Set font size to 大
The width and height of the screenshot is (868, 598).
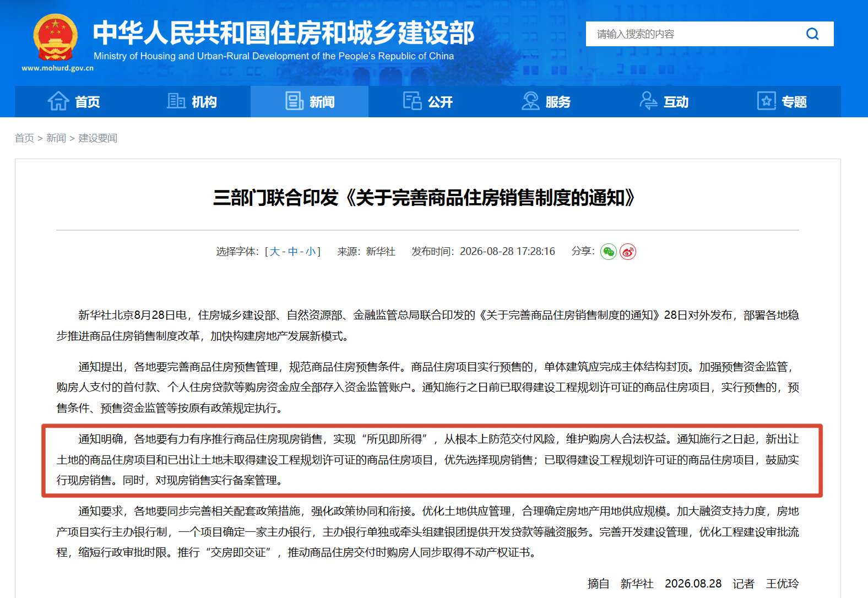point(275,252)
